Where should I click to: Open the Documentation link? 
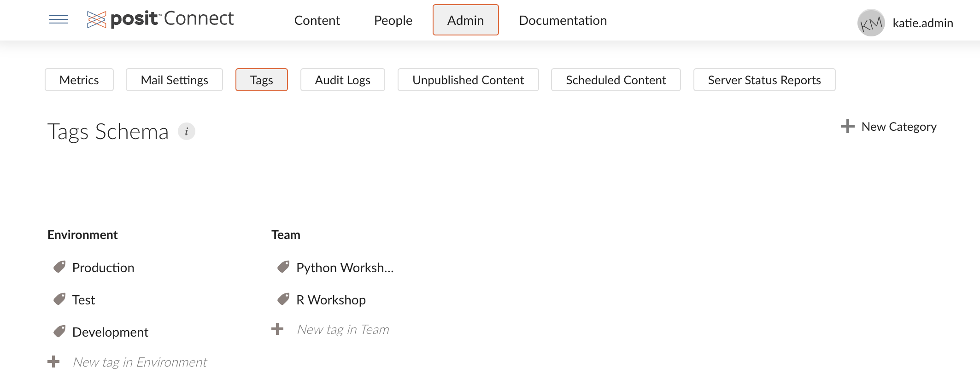coord(563,20)
